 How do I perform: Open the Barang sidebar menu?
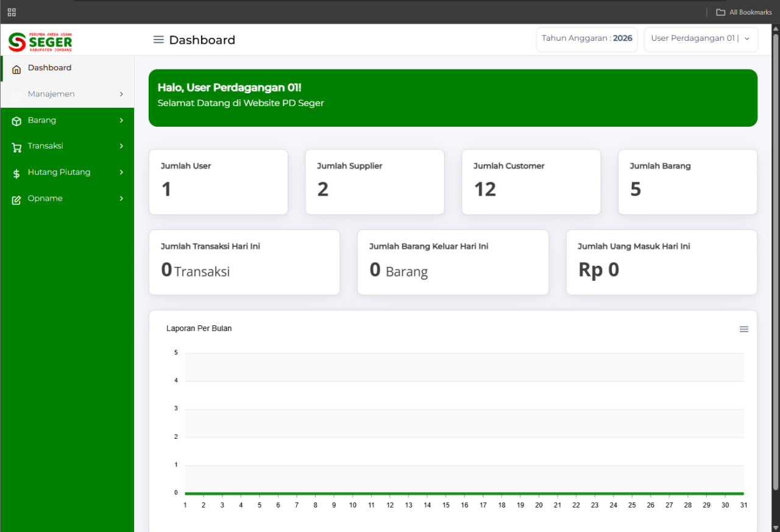pos(68,121)
